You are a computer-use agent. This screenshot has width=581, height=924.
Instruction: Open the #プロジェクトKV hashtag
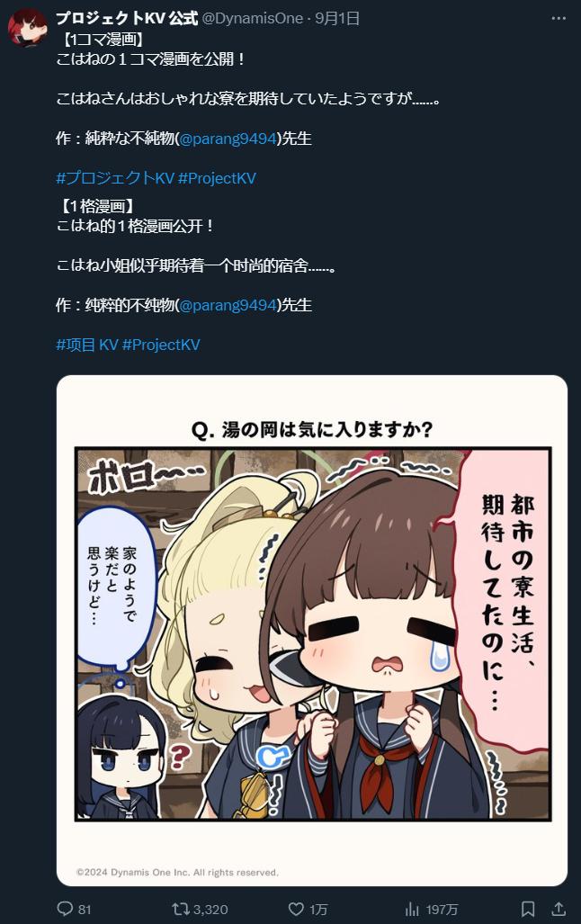(x=115, y=178)
